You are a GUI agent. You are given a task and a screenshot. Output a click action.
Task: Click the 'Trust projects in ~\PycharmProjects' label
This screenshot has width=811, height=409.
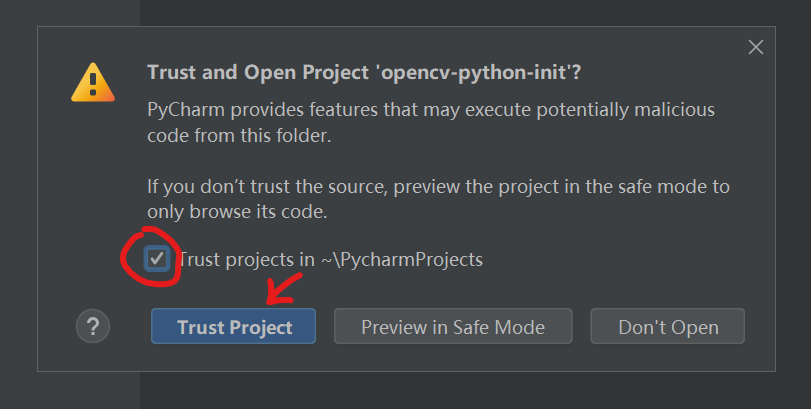(330, 259)
